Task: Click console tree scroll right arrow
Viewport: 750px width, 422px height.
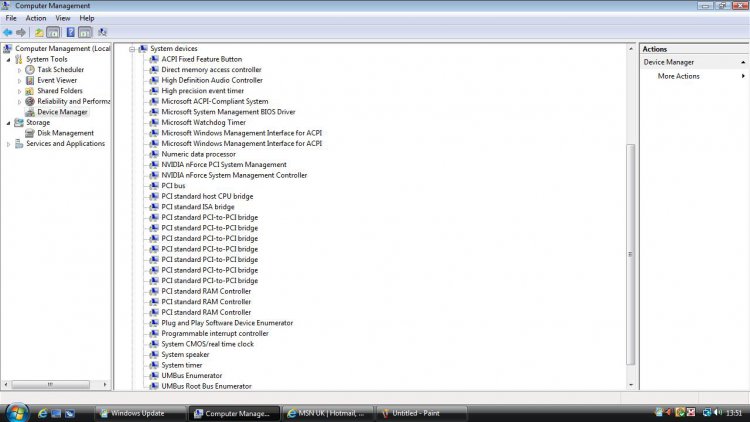Action: pos(105,384)
